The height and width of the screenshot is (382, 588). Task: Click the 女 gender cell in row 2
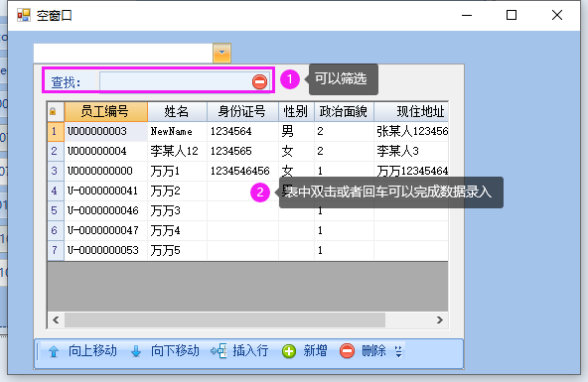click(296, 151)
